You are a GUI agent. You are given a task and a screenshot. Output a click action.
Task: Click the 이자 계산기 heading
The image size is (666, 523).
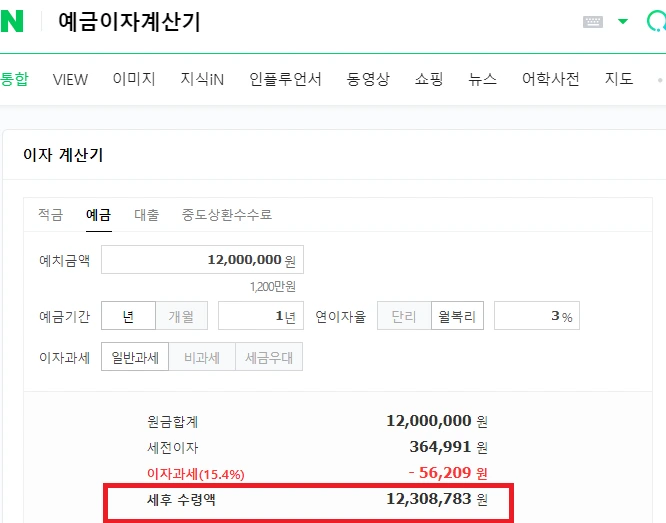coord(63,155)
